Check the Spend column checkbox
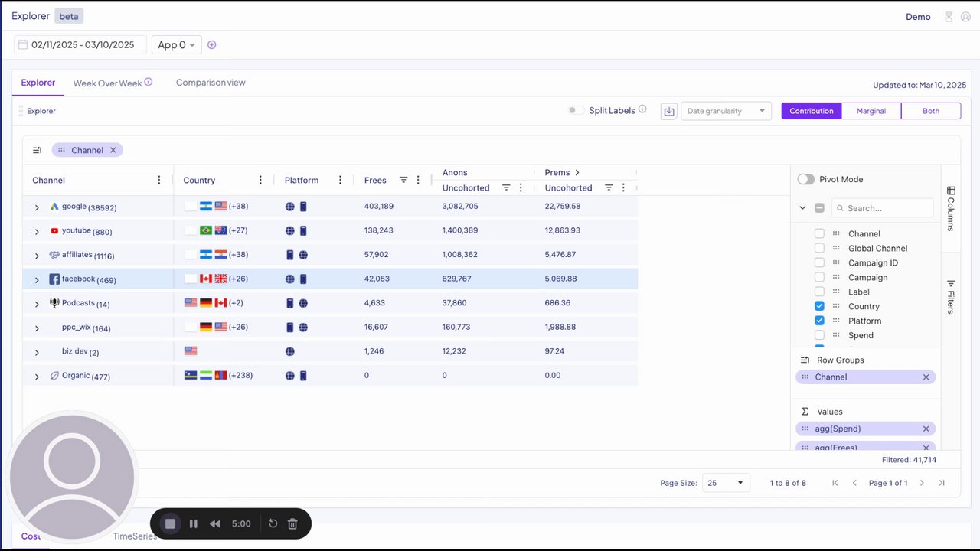This screenshot has height=551, width=980. click(819, 335)
